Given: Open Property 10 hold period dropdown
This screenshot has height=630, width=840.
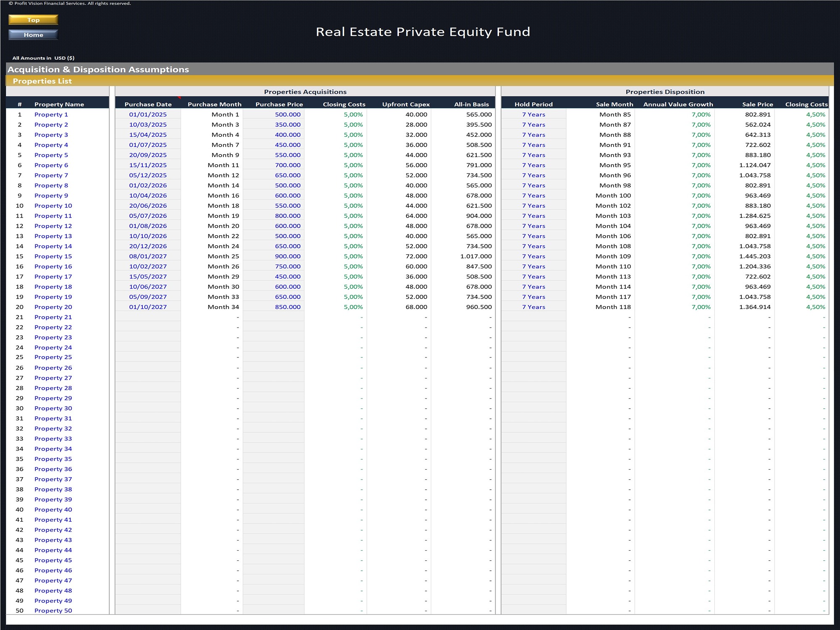Looking at the screenshot, I should pyautogui.click(x=533, y=206).
